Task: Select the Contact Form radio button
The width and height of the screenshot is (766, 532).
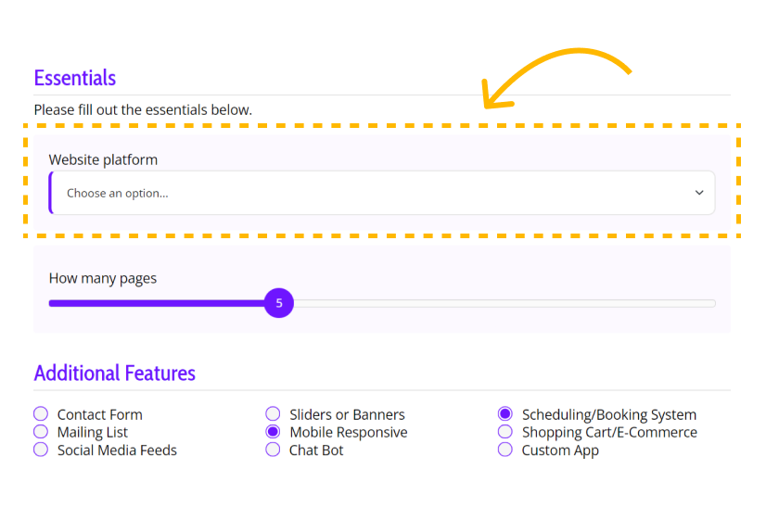Action: pos(41,414)
